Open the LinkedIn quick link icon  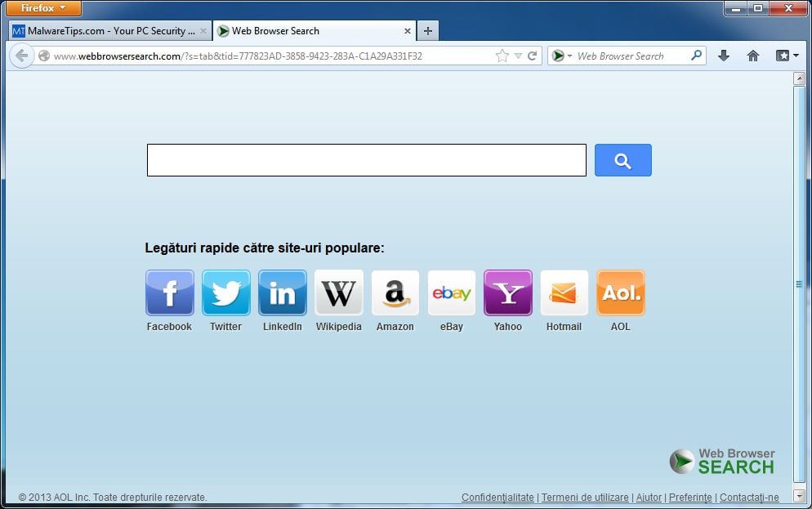(x=283, y=292)
